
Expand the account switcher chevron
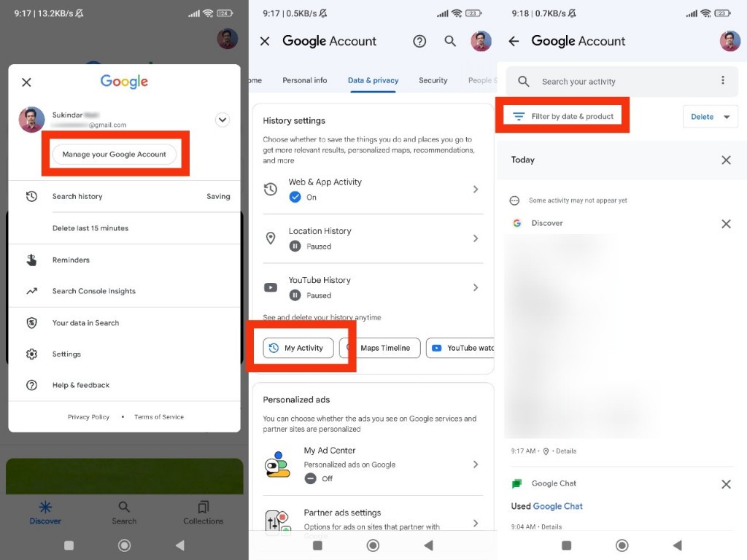[x=222, y=120]
